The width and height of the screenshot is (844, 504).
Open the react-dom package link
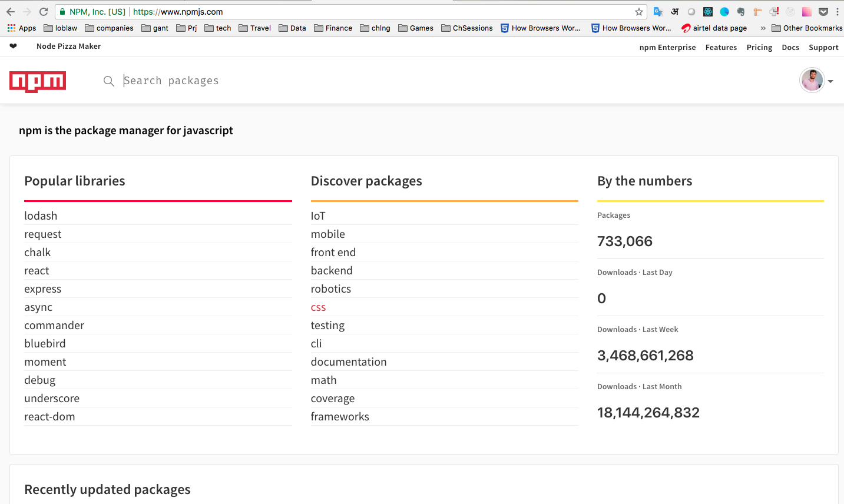coord(49,417)
